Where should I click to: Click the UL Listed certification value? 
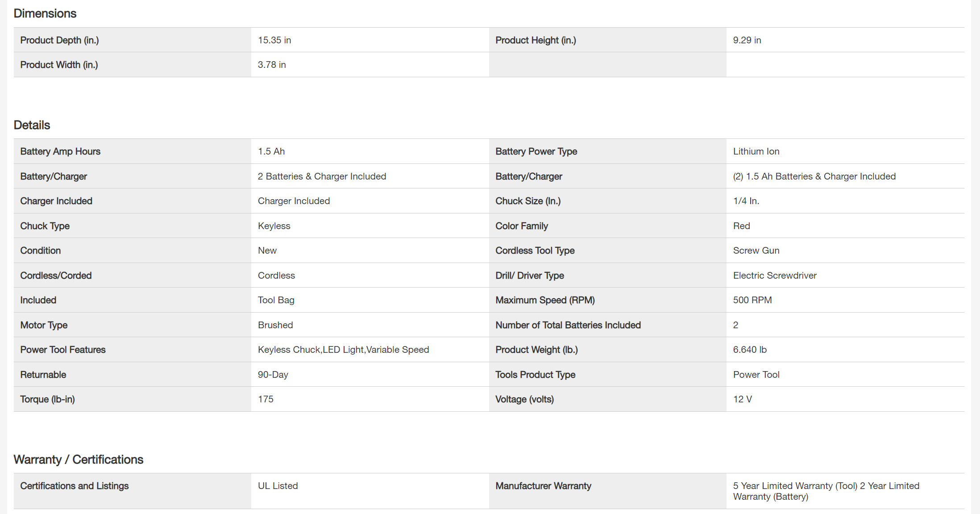point(278,486)
